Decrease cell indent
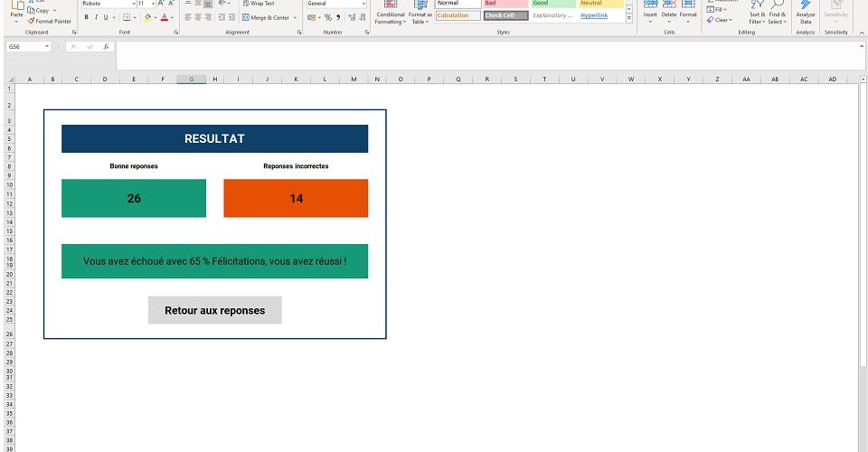The width and height of the screenshot is (868, 452). click(222, 18)
